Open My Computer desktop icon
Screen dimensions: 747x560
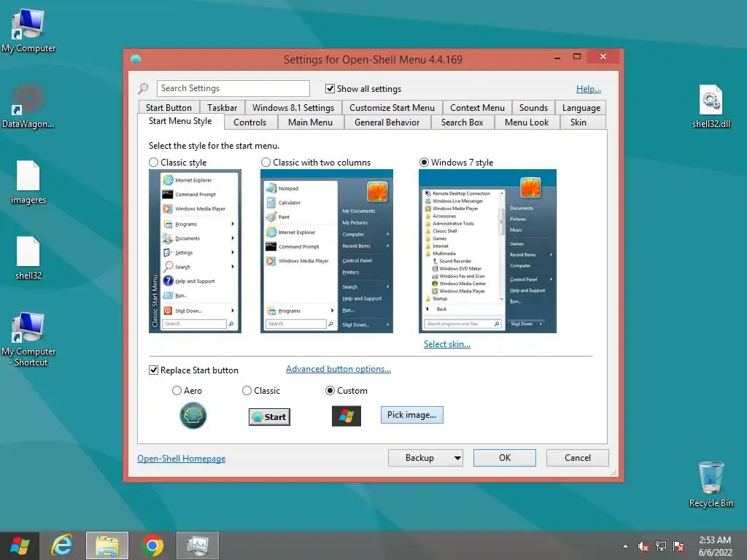click(28, 31)
